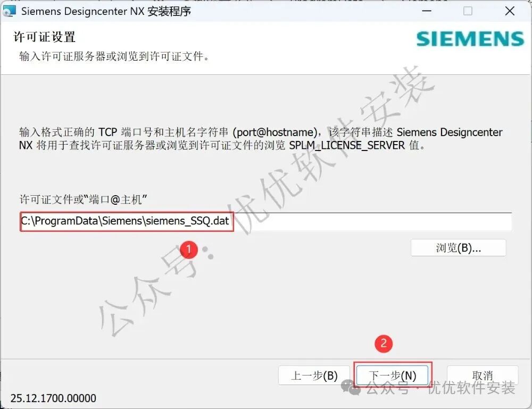The height and width of the screenshot is (409, 532).
Task: Click the version number 25.12.1700.00000 text
Action: pos(53,398)
